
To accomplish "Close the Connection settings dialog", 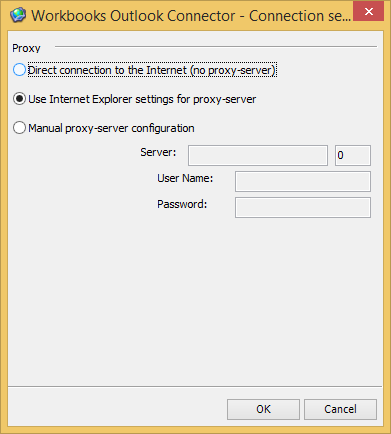I will coord(369,11).
